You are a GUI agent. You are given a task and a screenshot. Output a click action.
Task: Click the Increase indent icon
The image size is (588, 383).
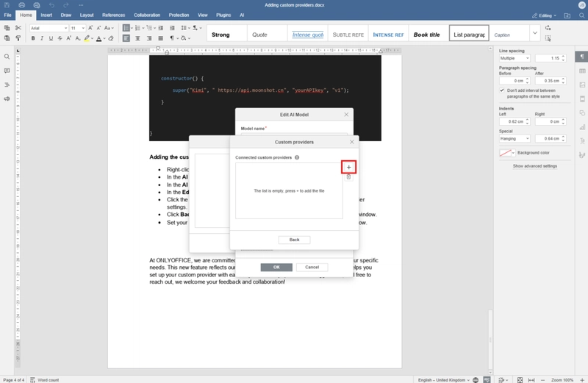coord(172,28)
